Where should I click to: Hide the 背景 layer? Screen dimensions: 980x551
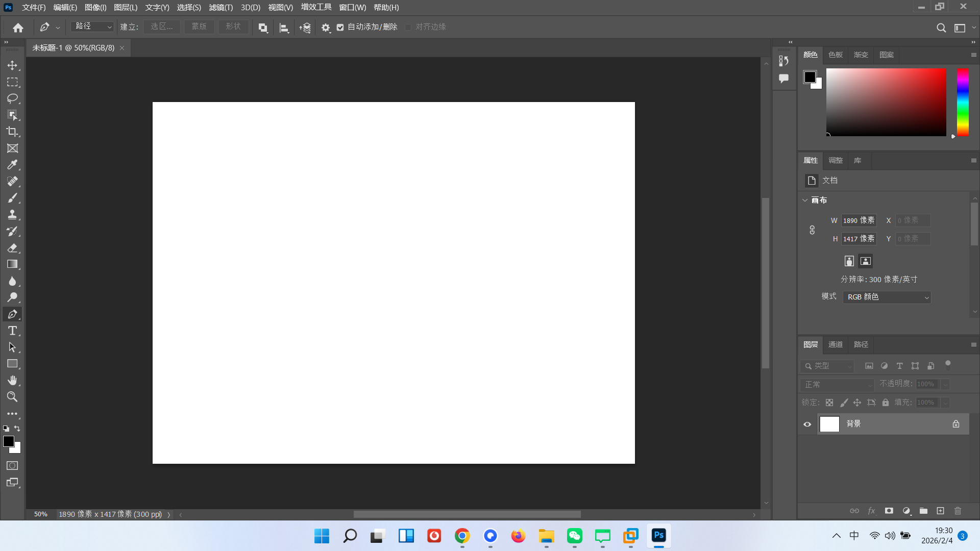[807, 424]
